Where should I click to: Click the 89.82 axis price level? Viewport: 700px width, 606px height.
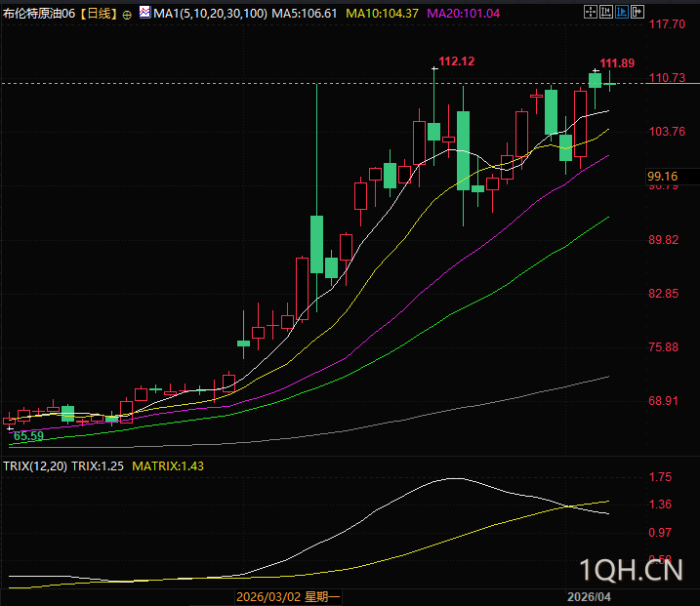(x=664, y=240)
